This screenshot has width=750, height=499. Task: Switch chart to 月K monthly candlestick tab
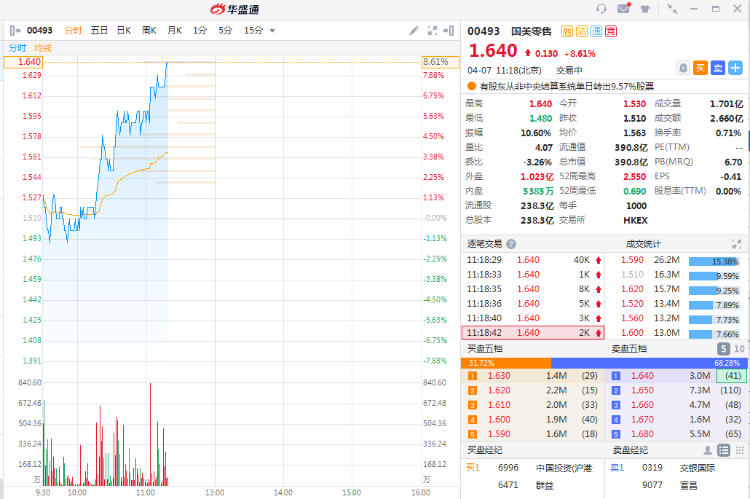click(x=175, y=31)
